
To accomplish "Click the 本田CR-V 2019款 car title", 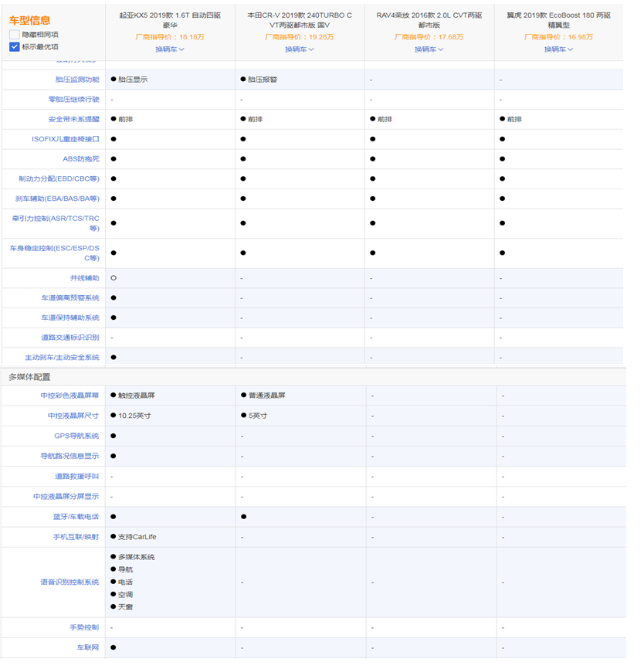I will (300, 21).
